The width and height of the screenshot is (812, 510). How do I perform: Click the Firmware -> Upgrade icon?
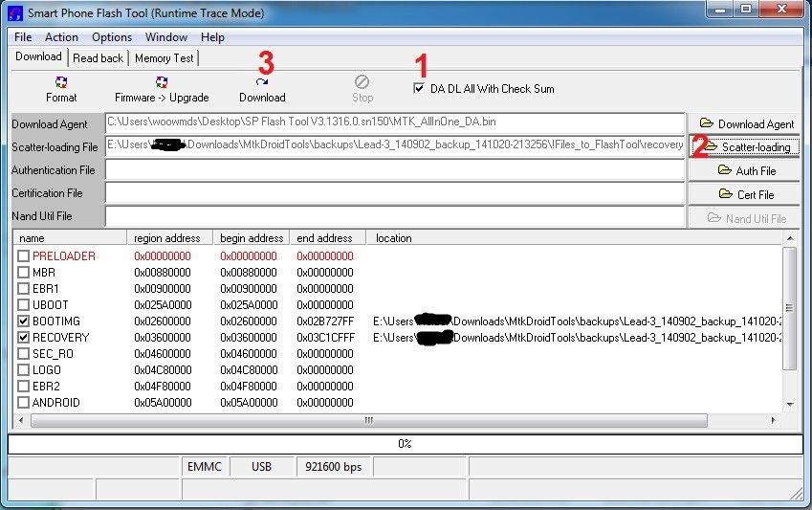[162, 82]
